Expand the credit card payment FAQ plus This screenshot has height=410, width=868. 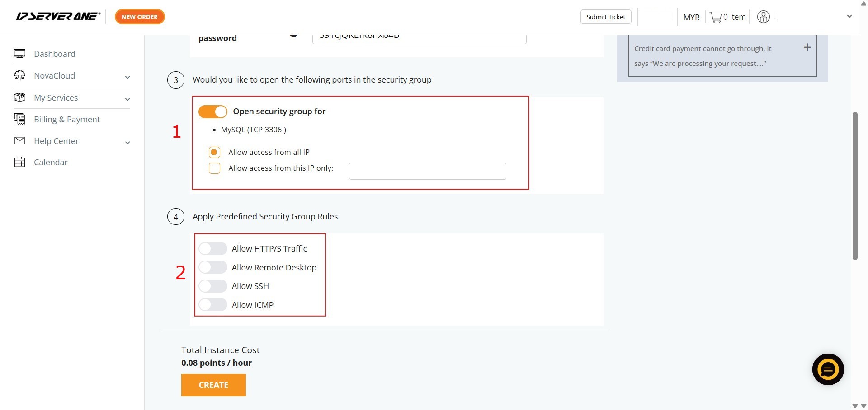pyautogui.click(x=807, y=47)
